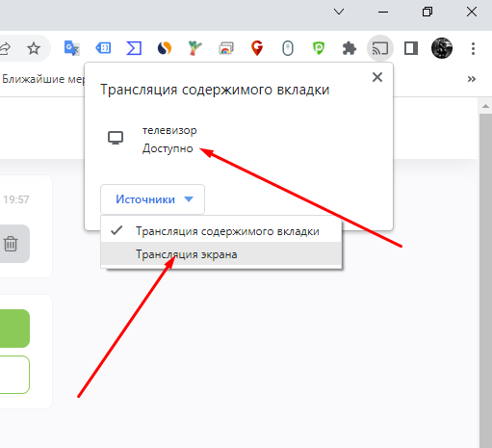The height and width of the screenshot is (448, 492).
Task: Click the 'Доступно' status text
Action: tap(168, 148)
